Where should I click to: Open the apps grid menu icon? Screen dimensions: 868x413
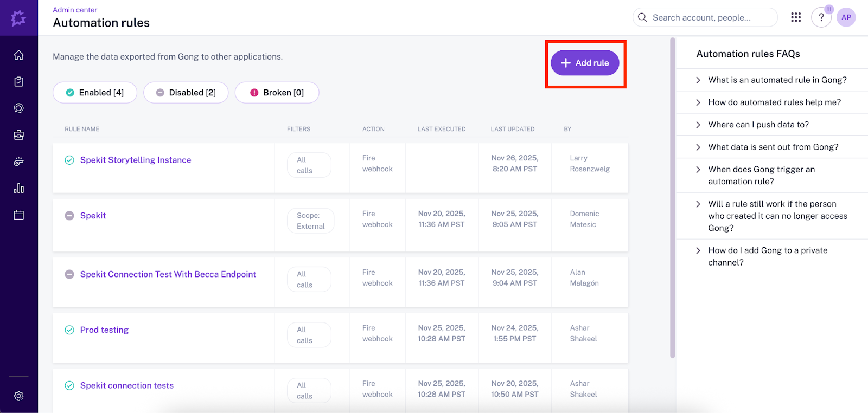click(x=796, y=17)
